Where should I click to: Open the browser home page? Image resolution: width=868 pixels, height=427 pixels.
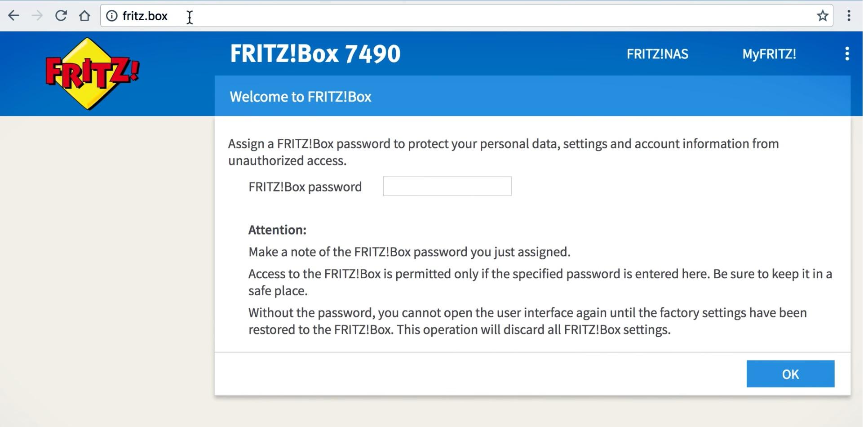click(x=84, y=16)
